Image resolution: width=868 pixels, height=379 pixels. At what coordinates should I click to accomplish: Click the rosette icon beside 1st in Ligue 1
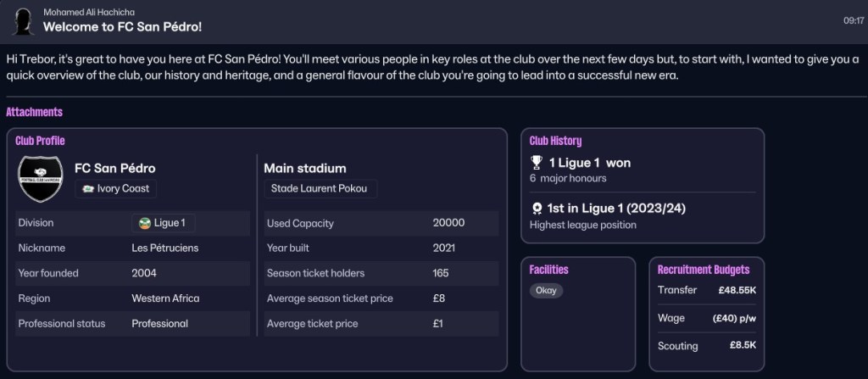[x=537, y=209]
